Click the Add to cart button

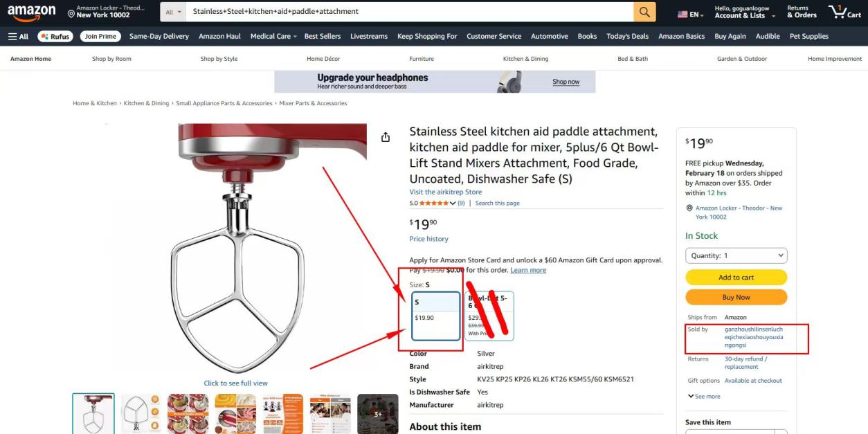click(x=736, y=278)
